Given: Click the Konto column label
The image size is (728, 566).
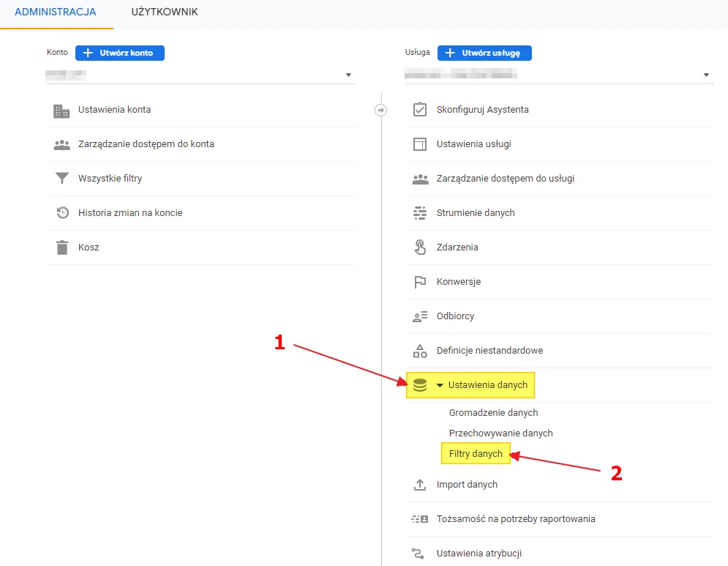Looking at the screenshot, I should pyautogui.click(x=57, y=52).
